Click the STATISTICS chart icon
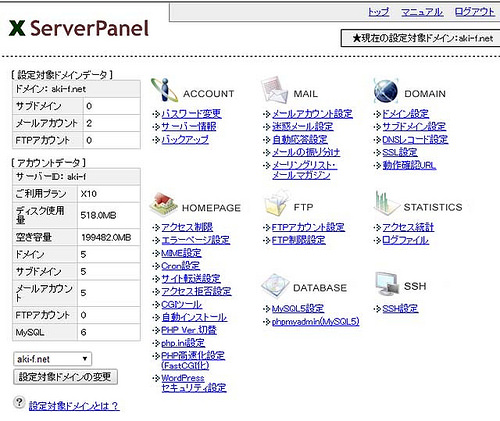500x421 pixels. point(386,203)
